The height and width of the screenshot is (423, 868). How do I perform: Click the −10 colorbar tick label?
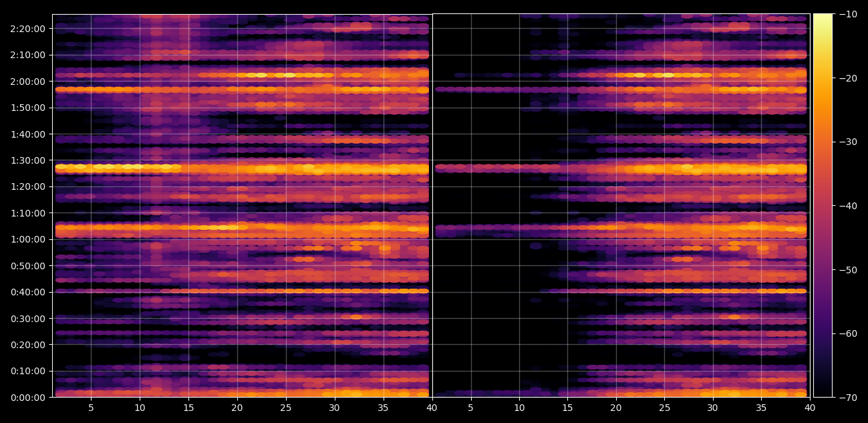coord(848,14)
